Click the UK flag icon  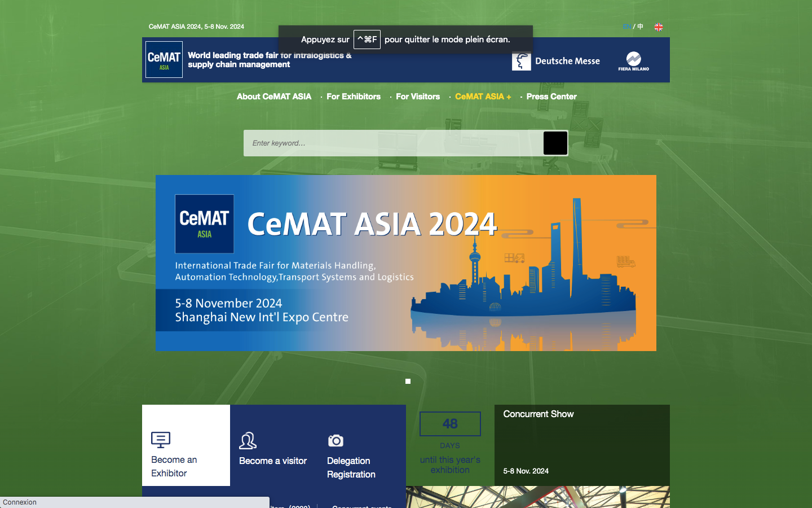coord(658,27)
